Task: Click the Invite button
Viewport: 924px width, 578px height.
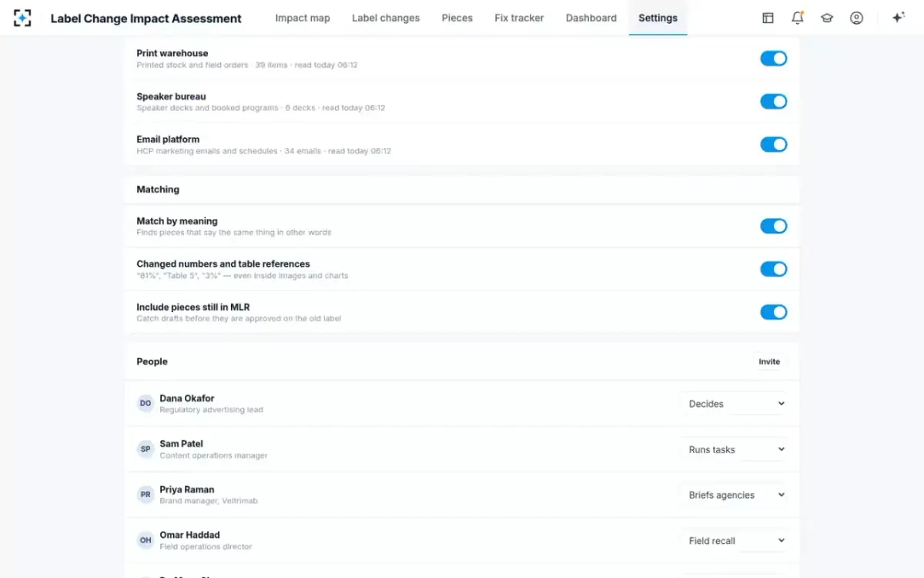Action: (769, 361)
